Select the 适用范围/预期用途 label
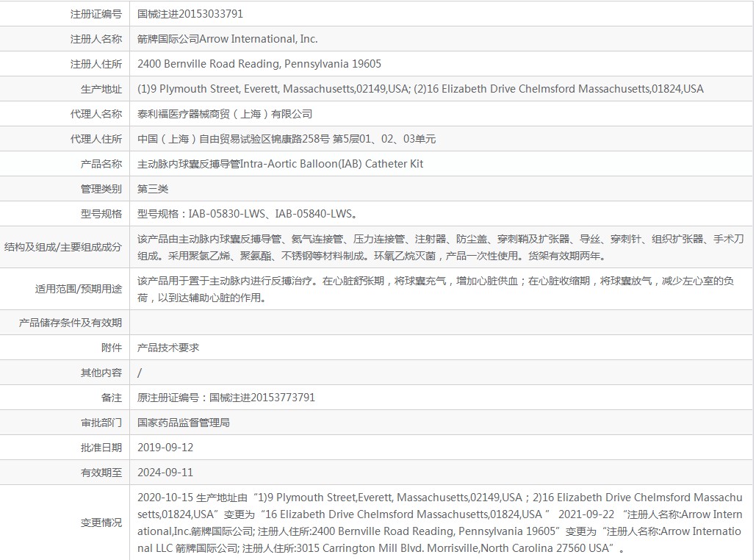This screenshot has width=756, height=560. tap(79, 290)
